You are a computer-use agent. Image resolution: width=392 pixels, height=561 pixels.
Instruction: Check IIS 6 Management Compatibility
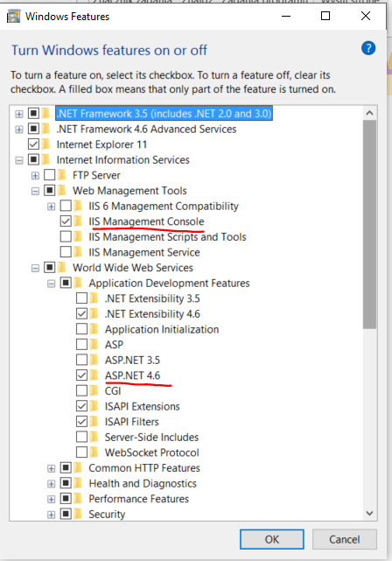click(66, 206)
